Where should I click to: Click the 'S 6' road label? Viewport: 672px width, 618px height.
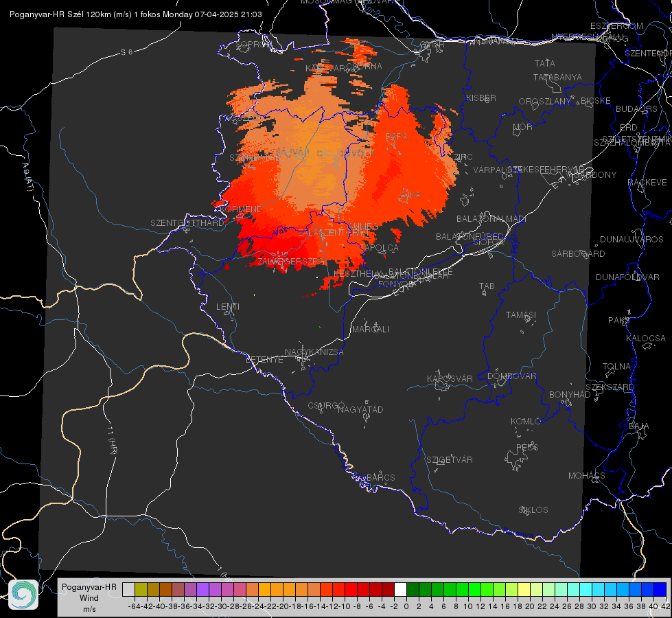point(126,52)
